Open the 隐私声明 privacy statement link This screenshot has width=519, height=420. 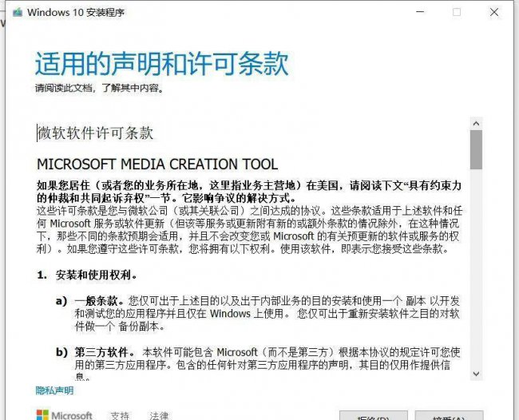[x=54, y=390]
